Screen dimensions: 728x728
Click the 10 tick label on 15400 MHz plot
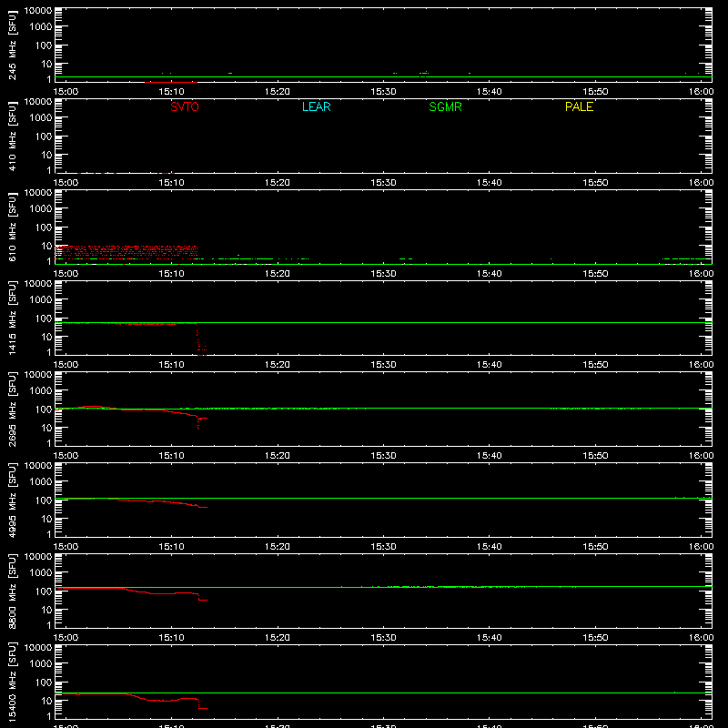[46, 701]
